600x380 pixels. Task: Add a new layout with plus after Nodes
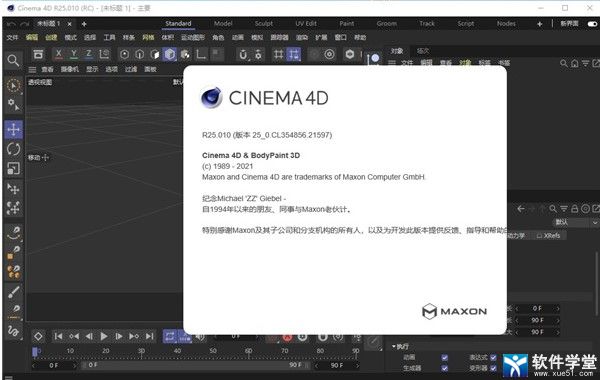point(540,24)
